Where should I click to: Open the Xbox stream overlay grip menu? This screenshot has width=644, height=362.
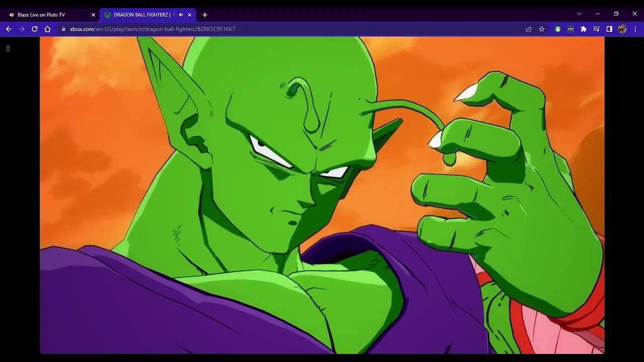(8, 48)
